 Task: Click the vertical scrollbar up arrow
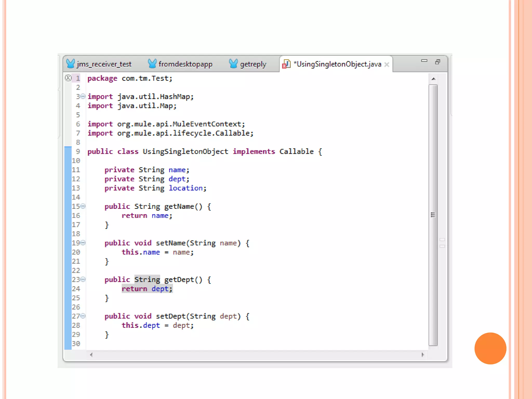point(433,79)
